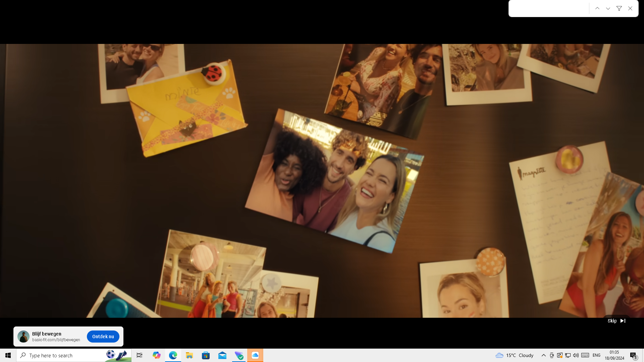Skip the video advertisement
The width and height of the screenshot is (644, 362).
coord(616,321)
